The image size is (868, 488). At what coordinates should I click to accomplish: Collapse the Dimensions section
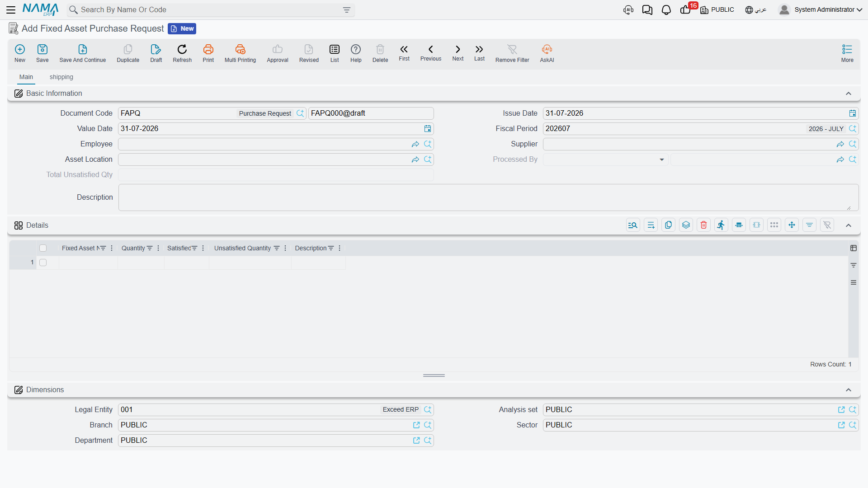point(849,390)
